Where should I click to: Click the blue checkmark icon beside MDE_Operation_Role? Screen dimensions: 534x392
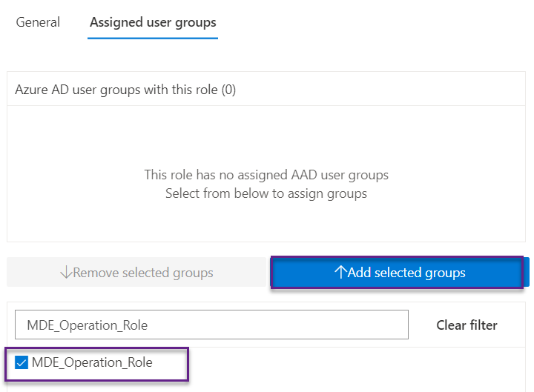(x=22, y=362)
